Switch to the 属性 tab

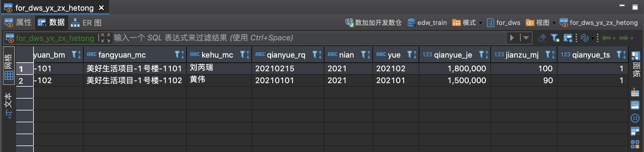click(18, 23)
